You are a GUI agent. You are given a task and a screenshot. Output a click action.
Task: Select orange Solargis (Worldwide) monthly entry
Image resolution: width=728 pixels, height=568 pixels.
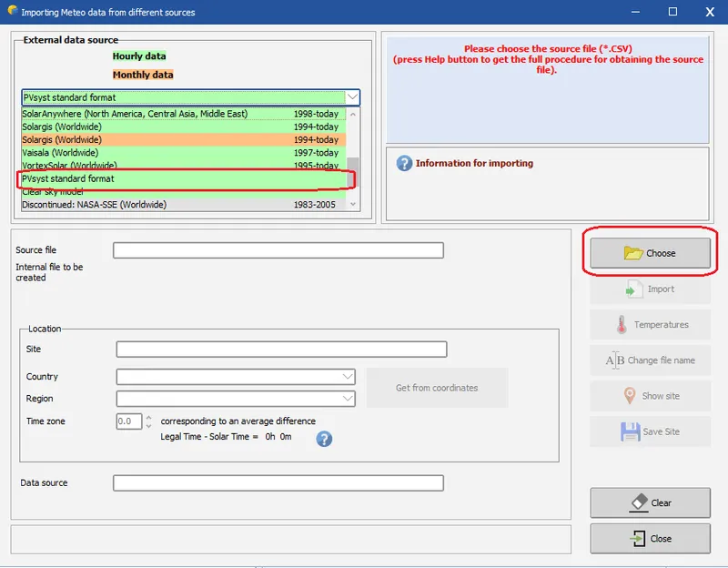pyautogui.click(x=184, y=140)
